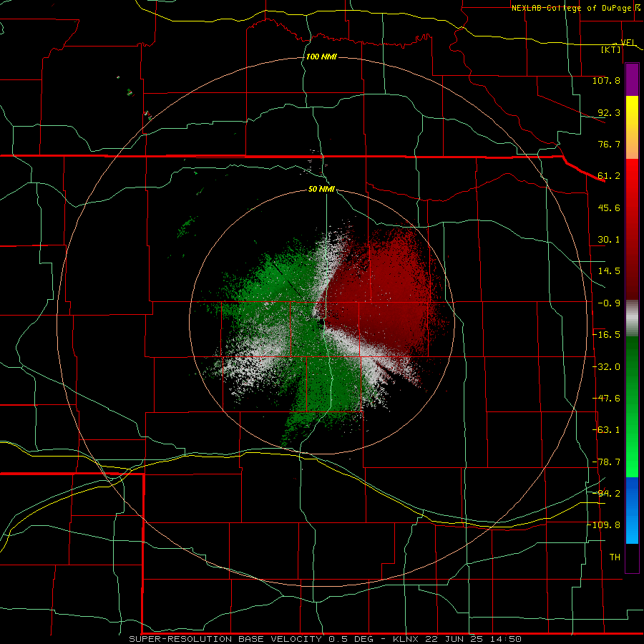Select the 14.5 scale value
The height and width of the screenshot is (644, 644).
click(609, 271)
